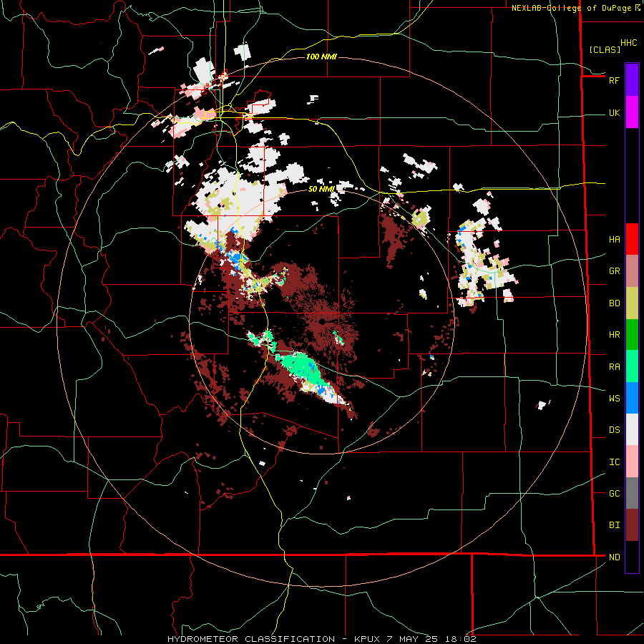The image size is (644, 644).
Task: Click the dark green HR legend swatch
Action: (x=632, y=335)
